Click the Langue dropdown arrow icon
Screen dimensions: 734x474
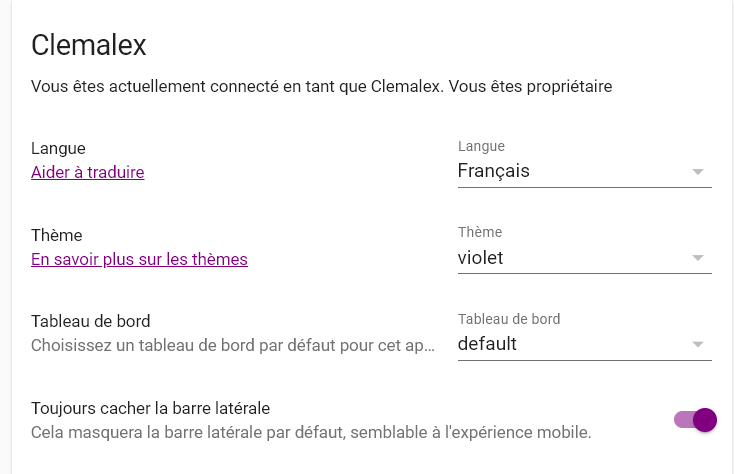point(698,172)
